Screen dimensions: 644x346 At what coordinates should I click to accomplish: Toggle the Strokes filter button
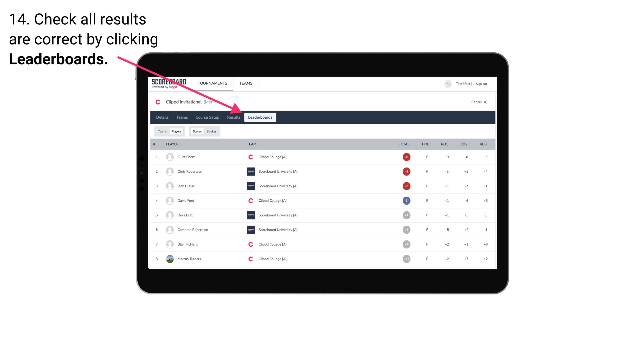[211, 131]
